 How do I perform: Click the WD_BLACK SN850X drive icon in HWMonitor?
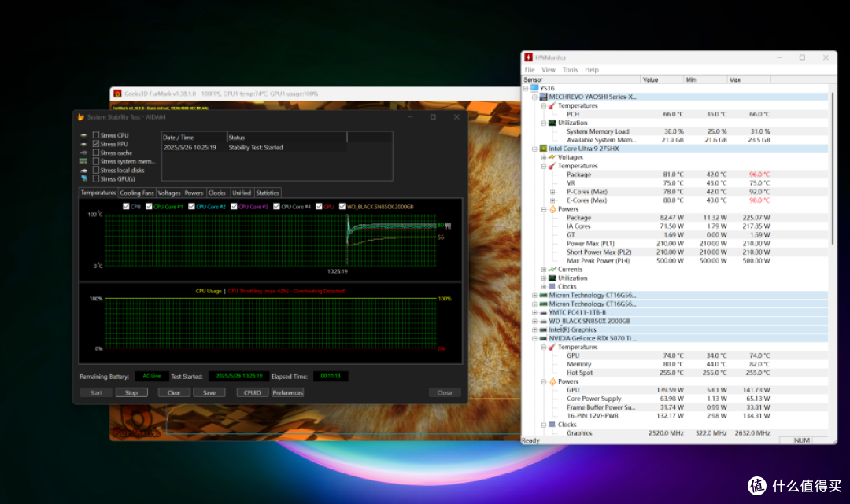coord(543,321)
